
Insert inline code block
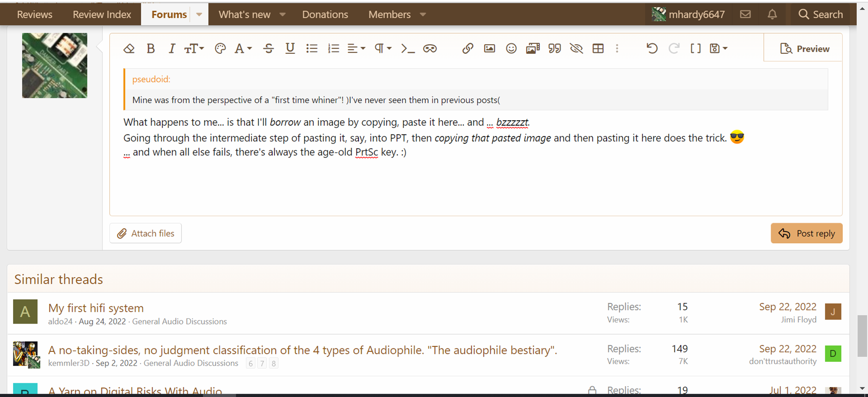(408, 49)
